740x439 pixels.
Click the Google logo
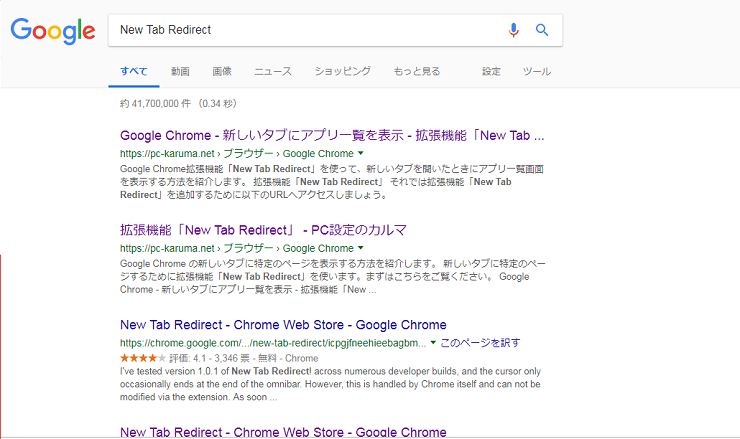53,31
